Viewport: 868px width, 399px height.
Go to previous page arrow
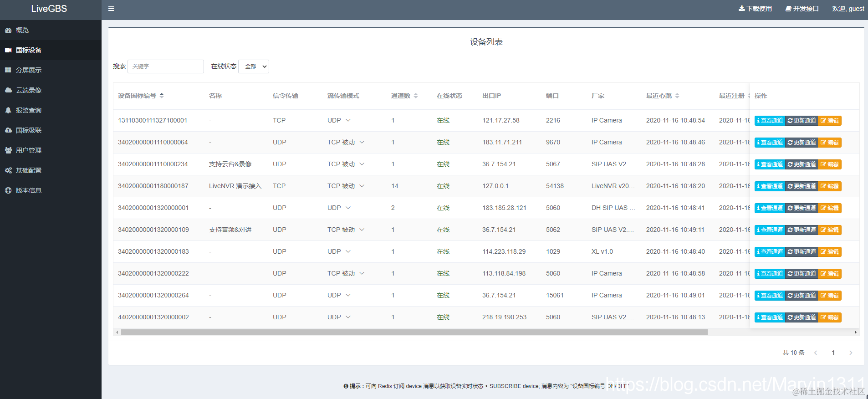tap(816, 353)
